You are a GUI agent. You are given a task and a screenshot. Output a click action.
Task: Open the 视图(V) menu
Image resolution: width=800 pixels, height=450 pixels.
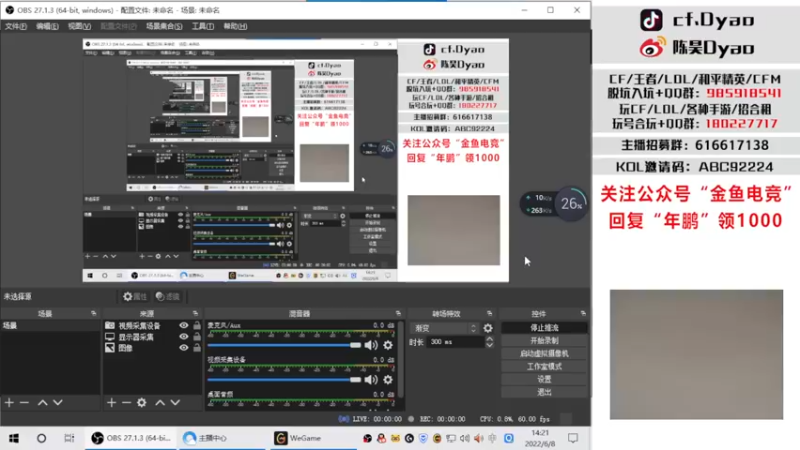coord(79,26)
